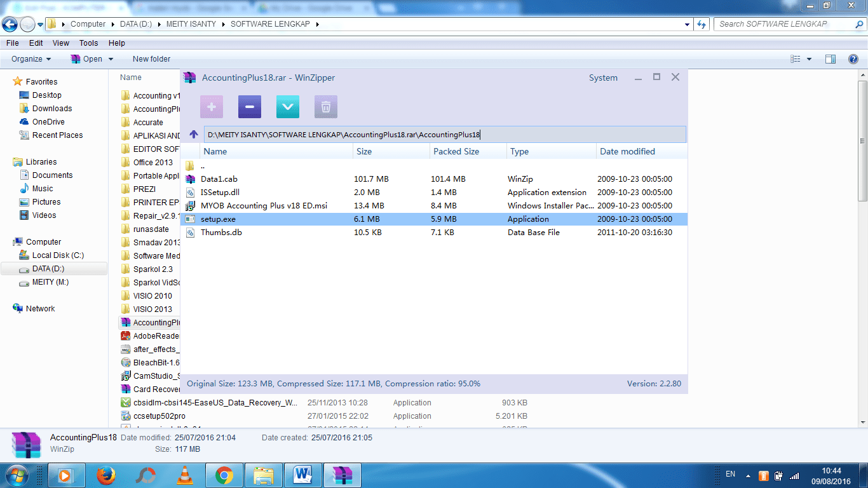This screenshot has width=868, height=488.
Task: Sort WinZipper list by Type column
Action: [x=552, y=151]
